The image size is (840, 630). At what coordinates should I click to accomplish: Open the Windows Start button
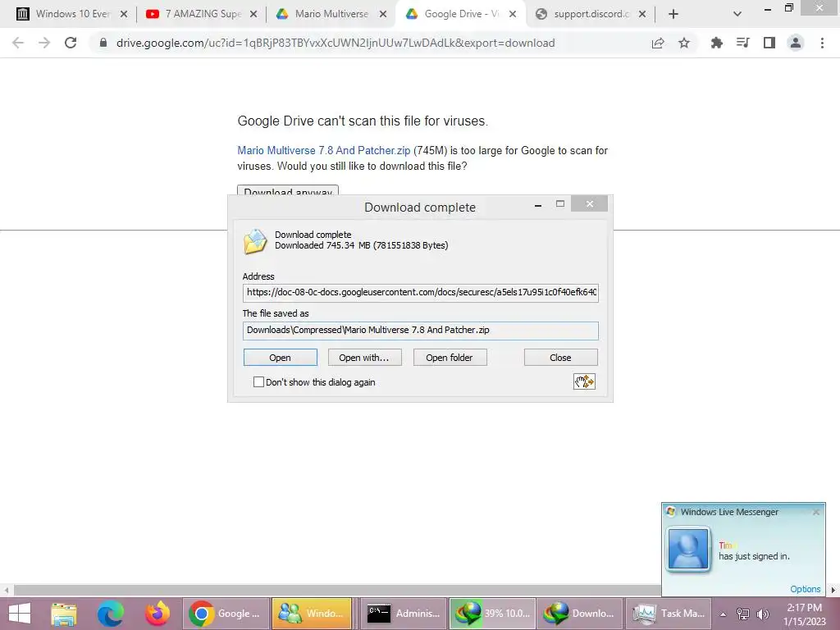pos(20,614)
